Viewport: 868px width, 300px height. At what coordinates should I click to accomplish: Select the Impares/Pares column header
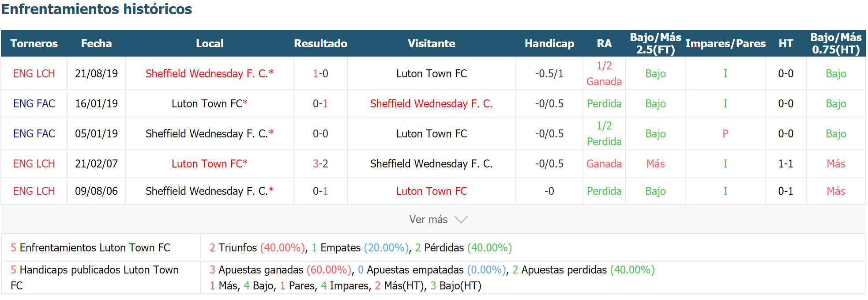tap(725, 43)
